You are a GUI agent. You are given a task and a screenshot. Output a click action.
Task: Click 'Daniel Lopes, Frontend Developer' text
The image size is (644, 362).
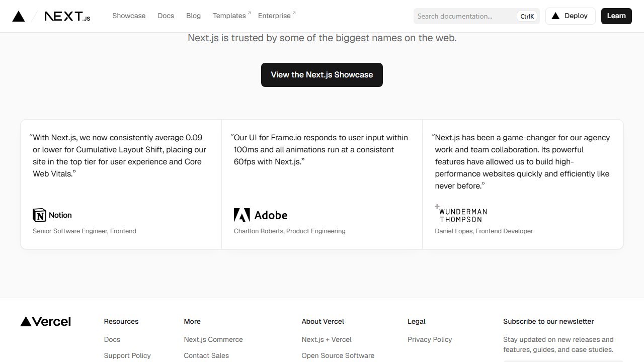(484, 231)
